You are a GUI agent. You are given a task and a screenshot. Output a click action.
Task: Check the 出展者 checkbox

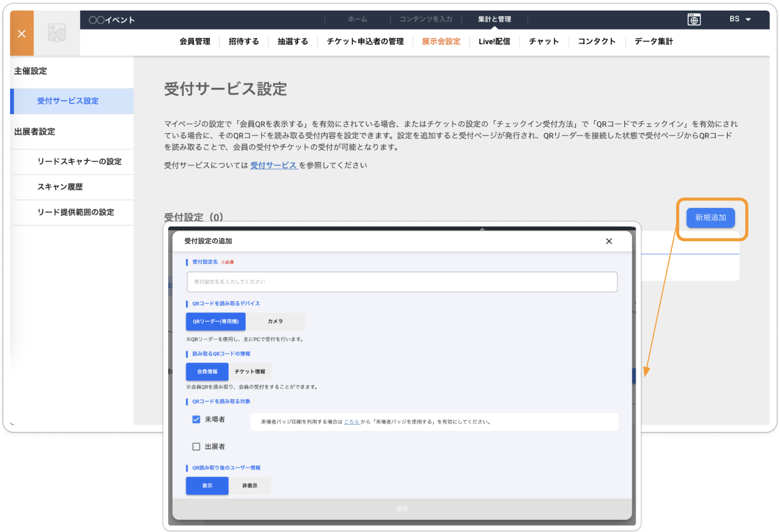pyautogui.click(x=196, y=446)
